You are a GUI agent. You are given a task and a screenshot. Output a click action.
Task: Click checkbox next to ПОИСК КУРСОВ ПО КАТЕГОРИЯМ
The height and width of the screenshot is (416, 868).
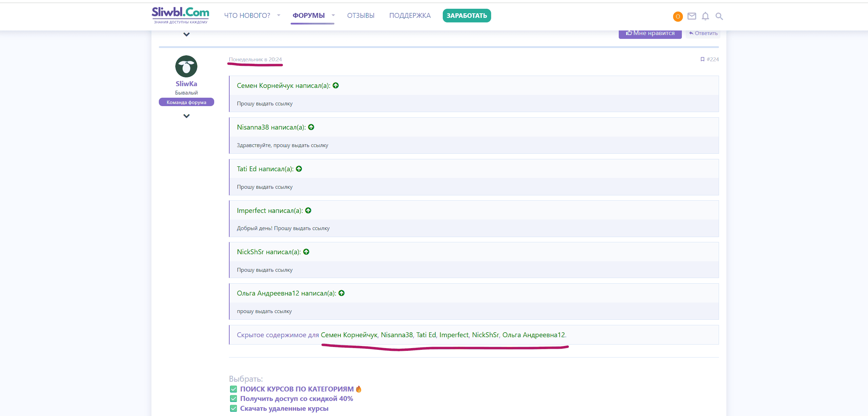point(233,389)
